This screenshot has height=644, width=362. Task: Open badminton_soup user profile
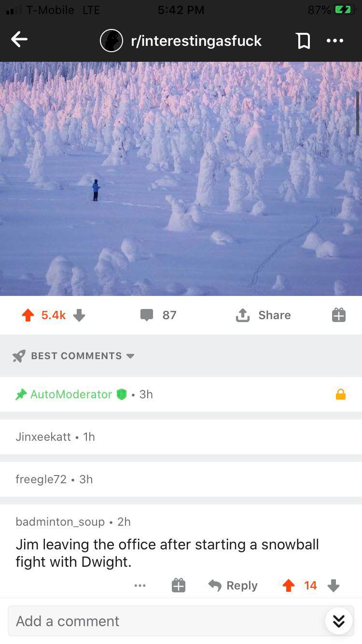coord(60,522)
